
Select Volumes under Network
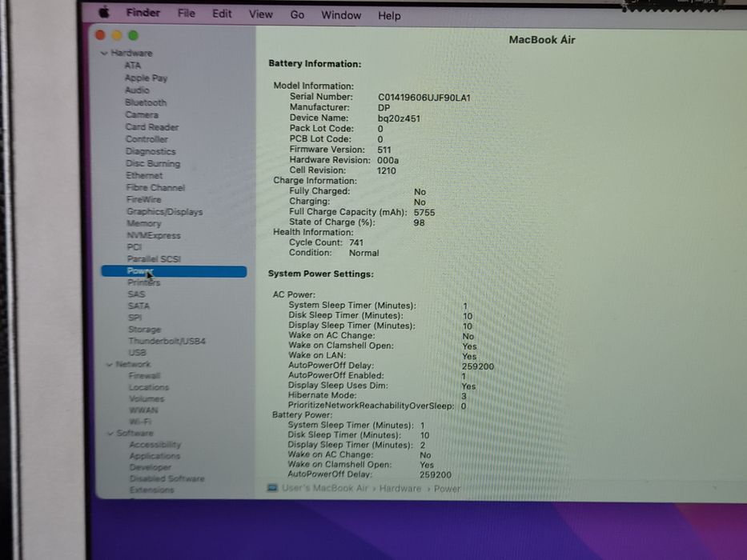pos(147,398)
